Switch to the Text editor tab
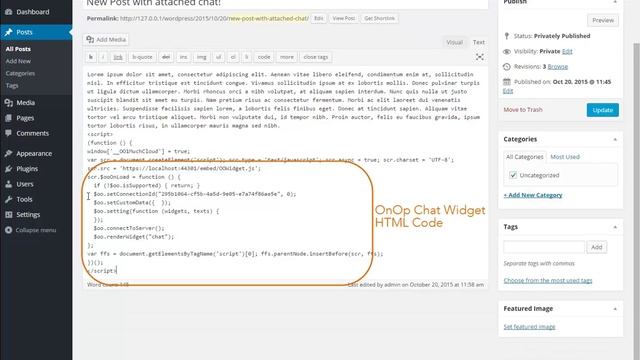 478,42
